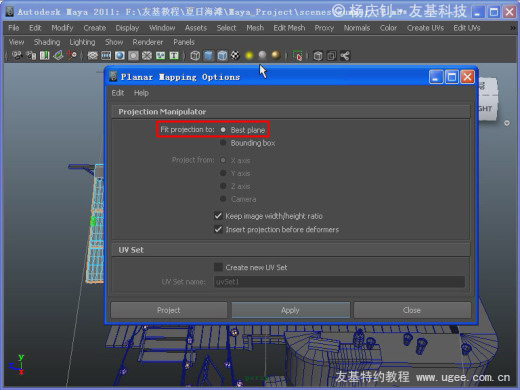Toggle the Image Plane icon
Viewport: 520px width, 390px height.
tap(58, 55)
